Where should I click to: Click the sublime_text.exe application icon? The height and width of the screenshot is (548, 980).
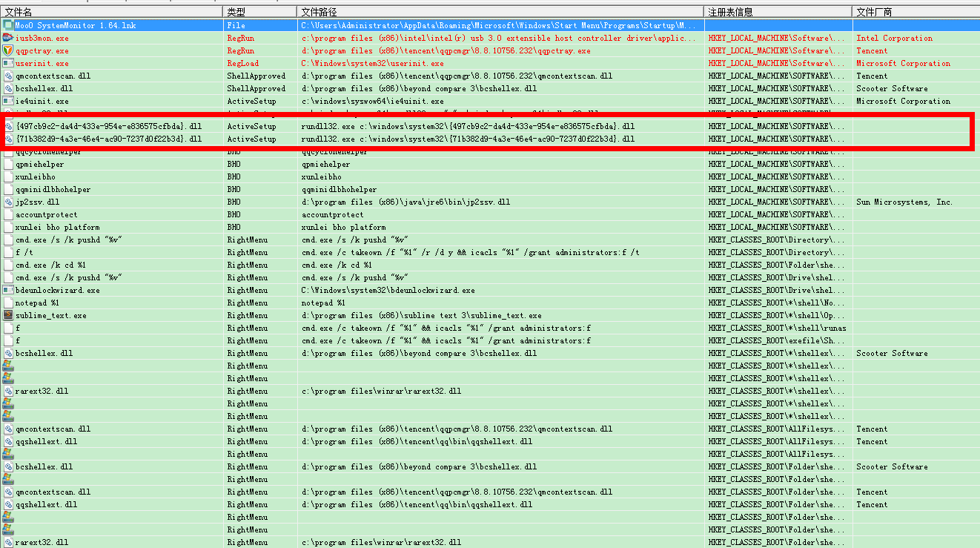click(x=8, y=315)
